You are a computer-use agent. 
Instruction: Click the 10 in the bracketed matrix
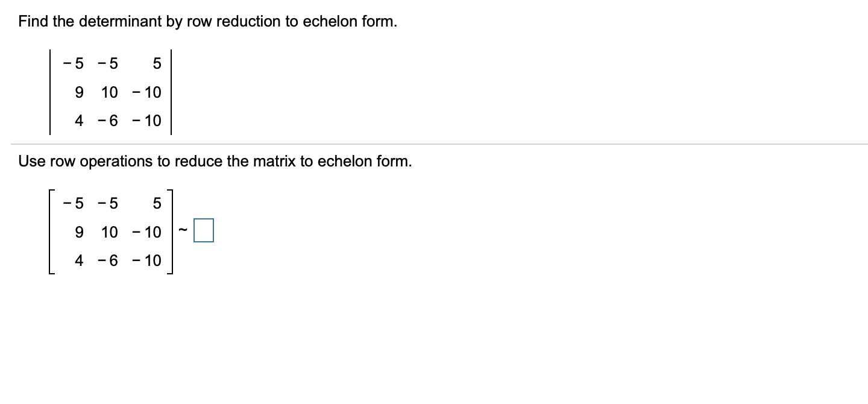[110, 232]
